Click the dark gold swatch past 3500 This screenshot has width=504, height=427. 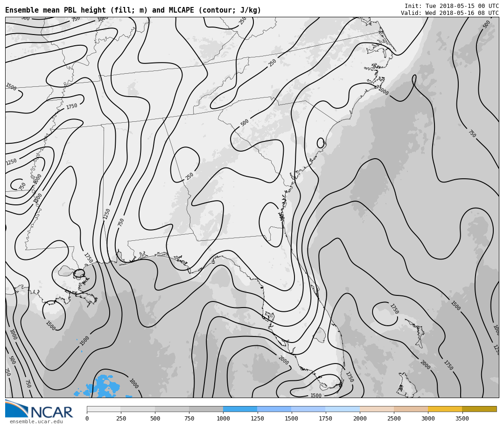coord(479,409)
